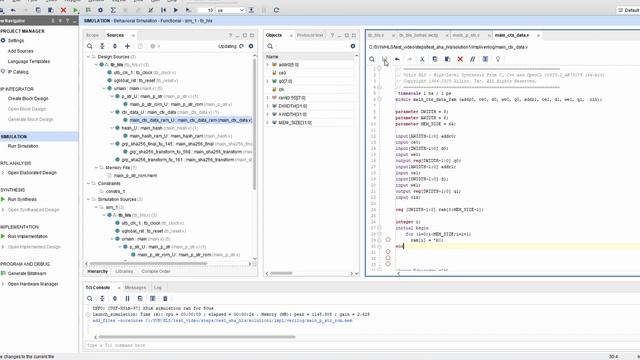Collapse the ctx_data_U tree node
Viewport: 640px width, 360px height.
coord(112,112)
